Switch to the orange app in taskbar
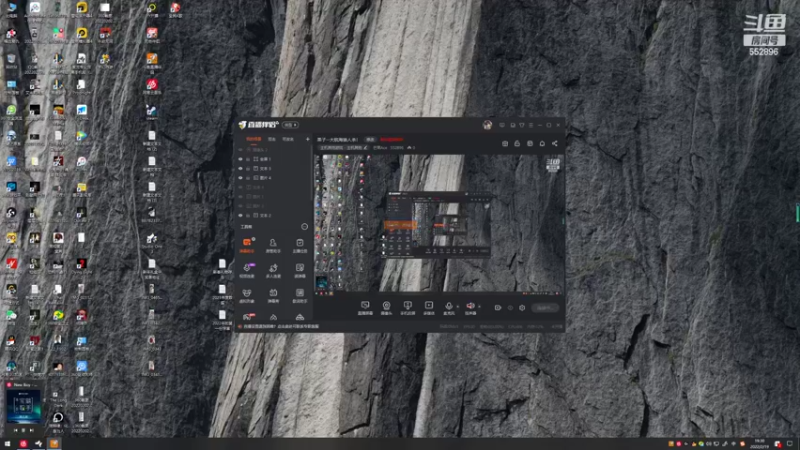 point(54,444)
